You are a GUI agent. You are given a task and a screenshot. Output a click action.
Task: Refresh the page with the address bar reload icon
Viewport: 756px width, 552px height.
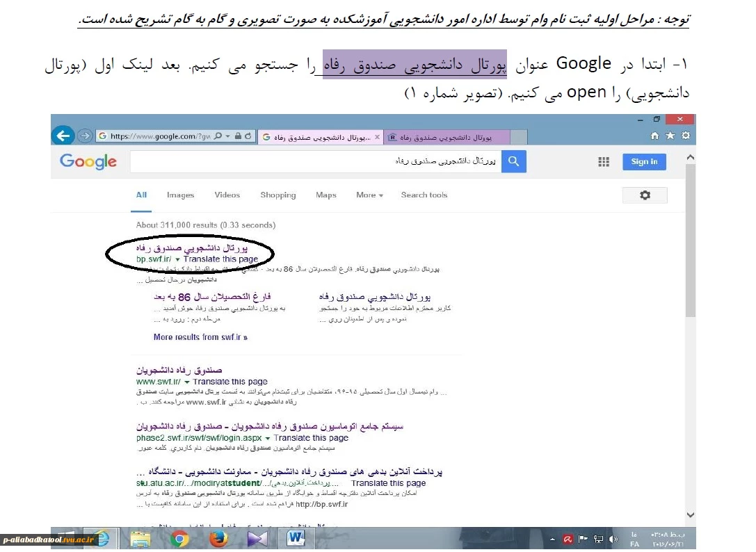[248, 136]
